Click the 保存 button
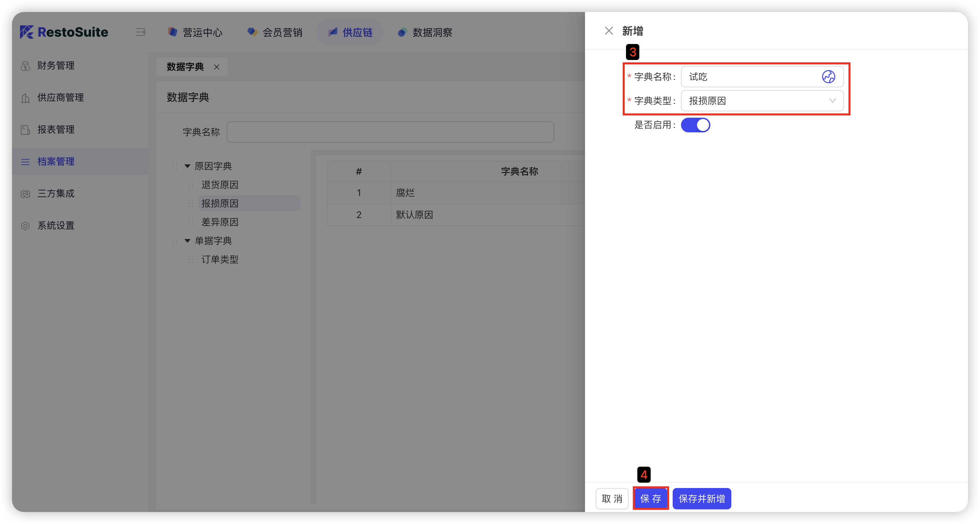The height and width of the screenshot is (524, 980). 651,498
